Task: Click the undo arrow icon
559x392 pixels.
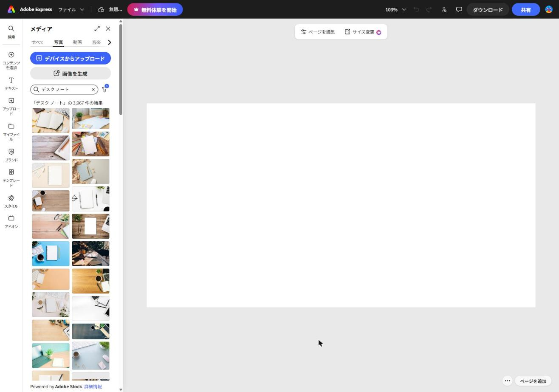Action: point(416,9)
